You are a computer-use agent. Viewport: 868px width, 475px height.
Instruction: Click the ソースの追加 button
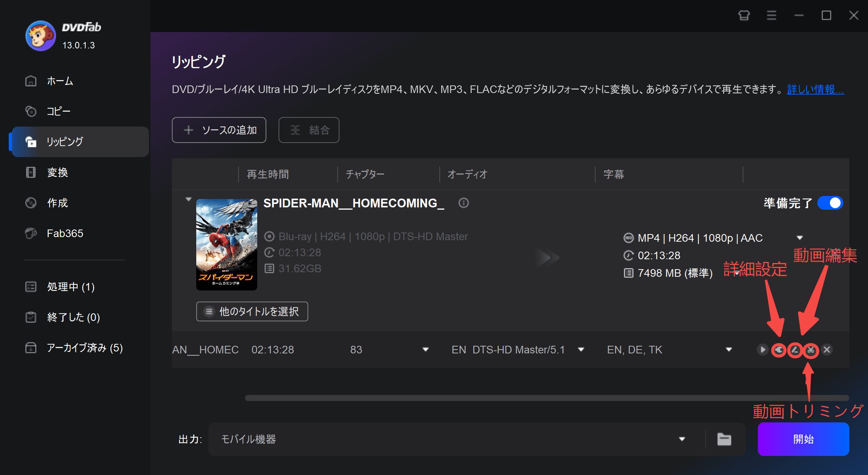tap(219, 130)
